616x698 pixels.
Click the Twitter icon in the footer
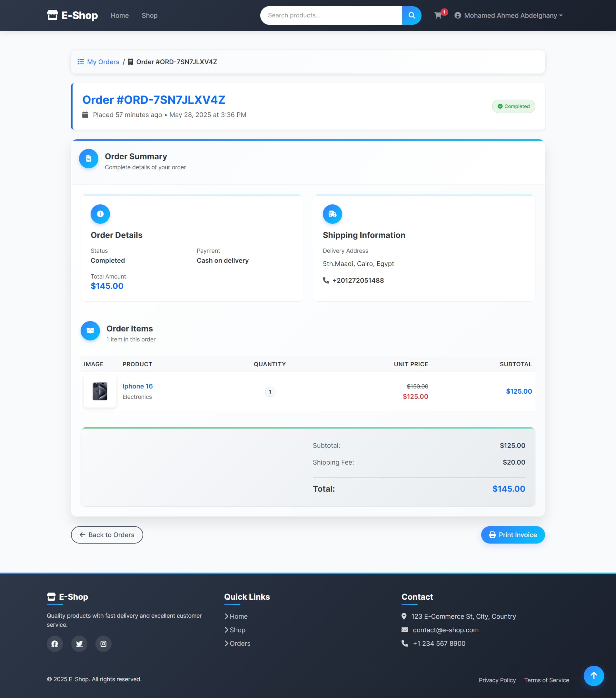click(x=79, y=644)
